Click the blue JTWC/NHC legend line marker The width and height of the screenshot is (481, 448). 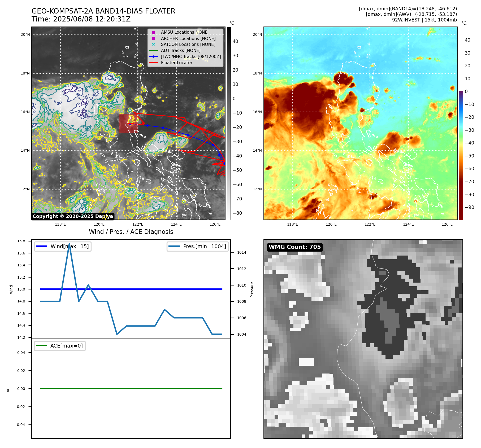click(154, 57)
